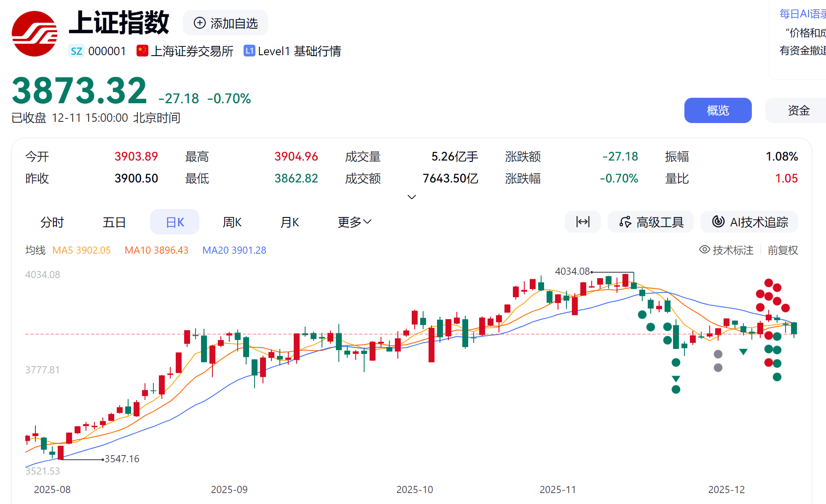Click MA10 orange legend label
This screenshot has width=826, height=504.
(x=156, y=250)
